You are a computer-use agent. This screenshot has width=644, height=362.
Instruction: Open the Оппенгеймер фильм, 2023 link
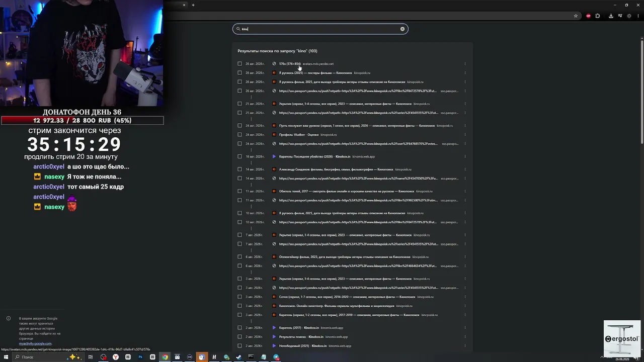pos(345,257)
